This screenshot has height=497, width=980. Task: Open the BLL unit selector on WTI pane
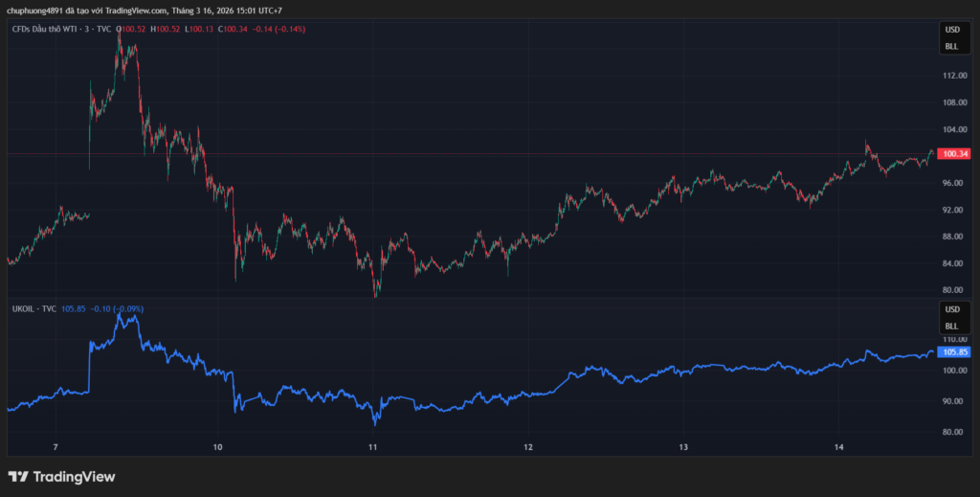click(x=951, y=46)
